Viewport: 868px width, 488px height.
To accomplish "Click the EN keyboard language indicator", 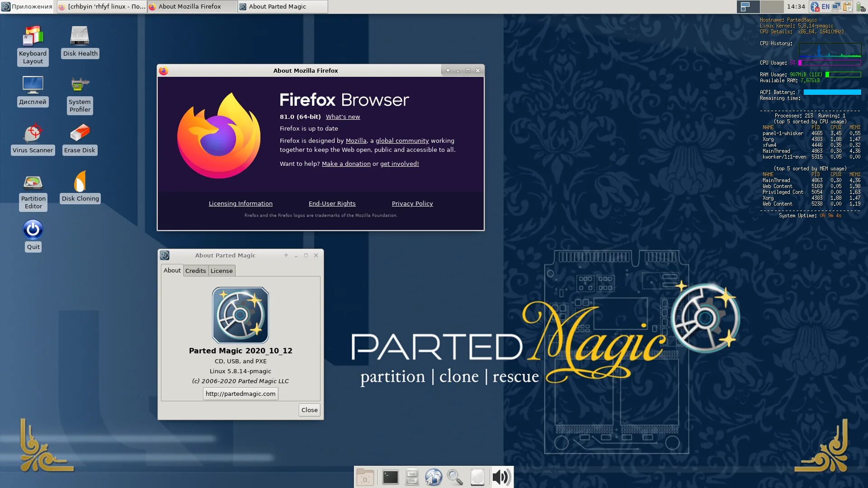I will 826,6.
